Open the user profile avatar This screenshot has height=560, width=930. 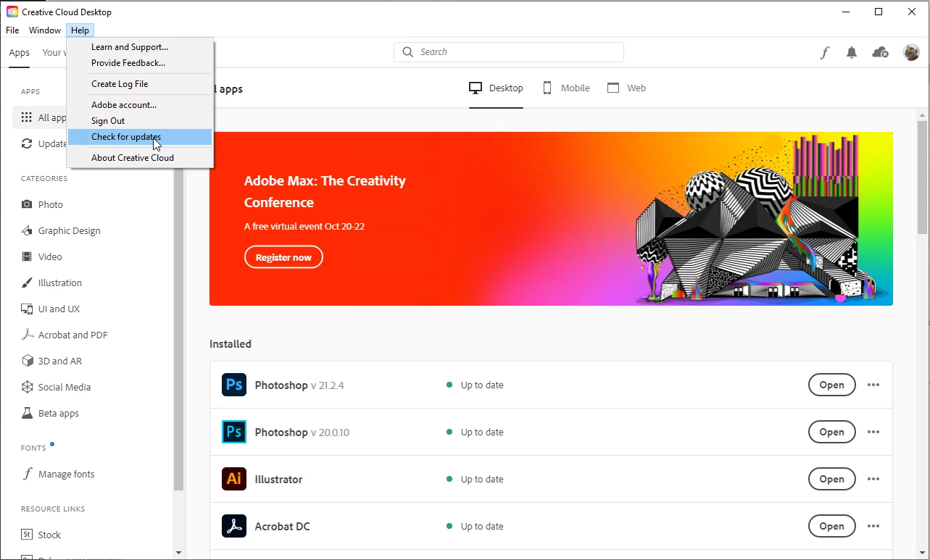point(911,52)
